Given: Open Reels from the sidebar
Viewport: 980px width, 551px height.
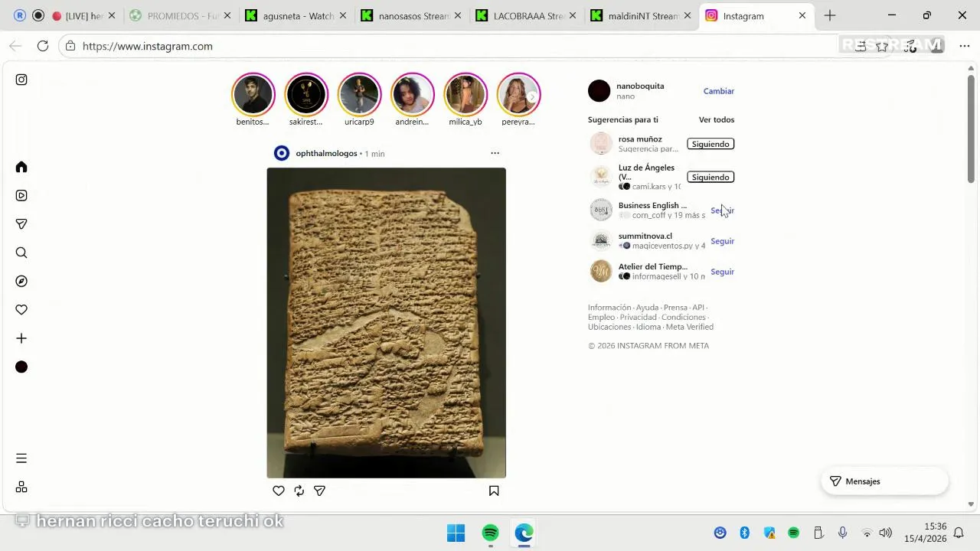Looking at the screenshot, I should 21,195.
